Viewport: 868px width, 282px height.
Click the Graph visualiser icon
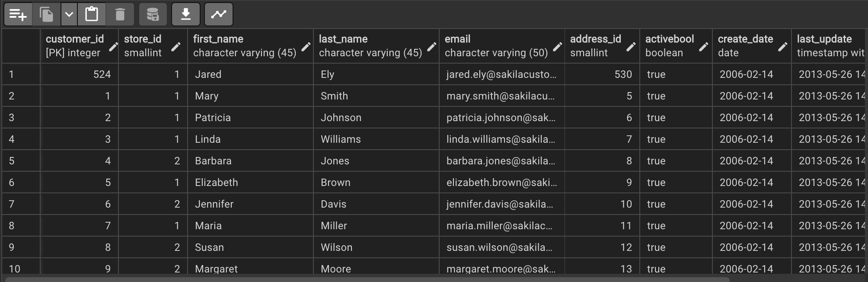[219, 14]
